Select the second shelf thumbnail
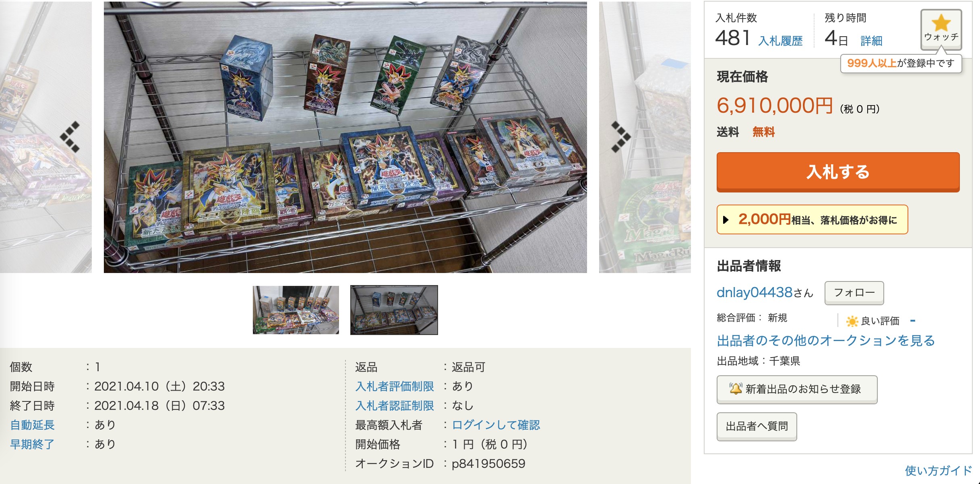Image resolution: width=980 pixels, height=484 pixels. coord(394,310)
